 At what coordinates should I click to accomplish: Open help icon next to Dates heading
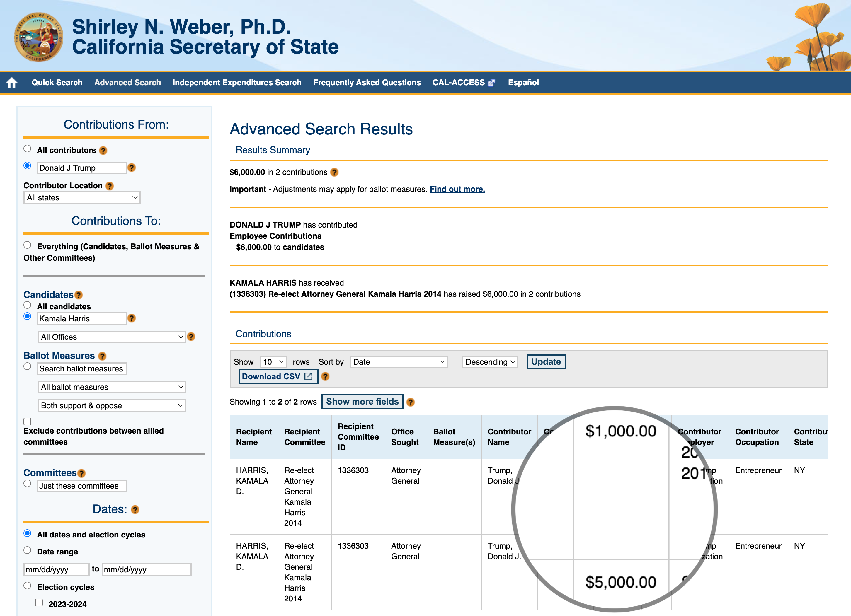(x=135, y=509)
